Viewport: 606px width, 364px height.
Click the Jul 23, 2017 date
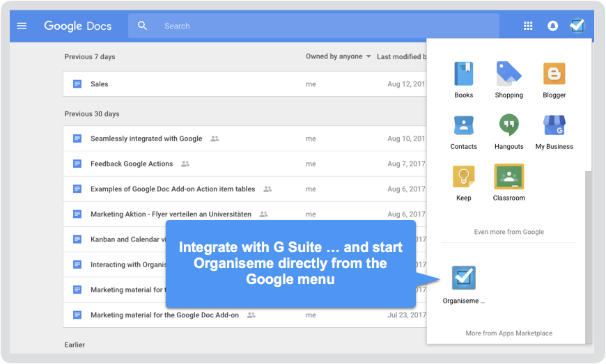point(407,315)
